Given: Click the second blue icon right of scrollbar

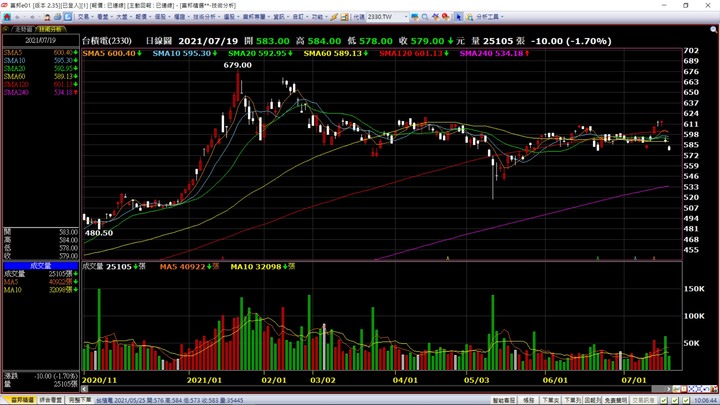Looking at the screenshot, I should [x=699, y=389].
